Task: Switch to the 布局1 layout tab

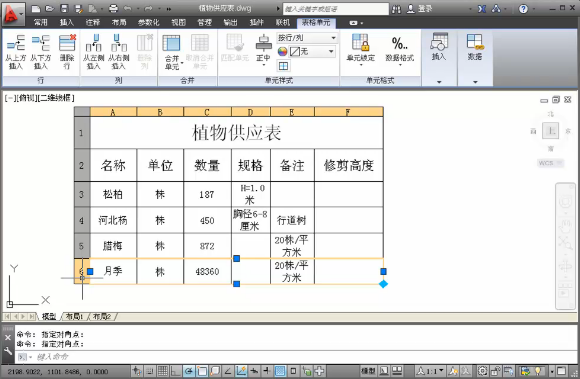Action: coord(74,317)
